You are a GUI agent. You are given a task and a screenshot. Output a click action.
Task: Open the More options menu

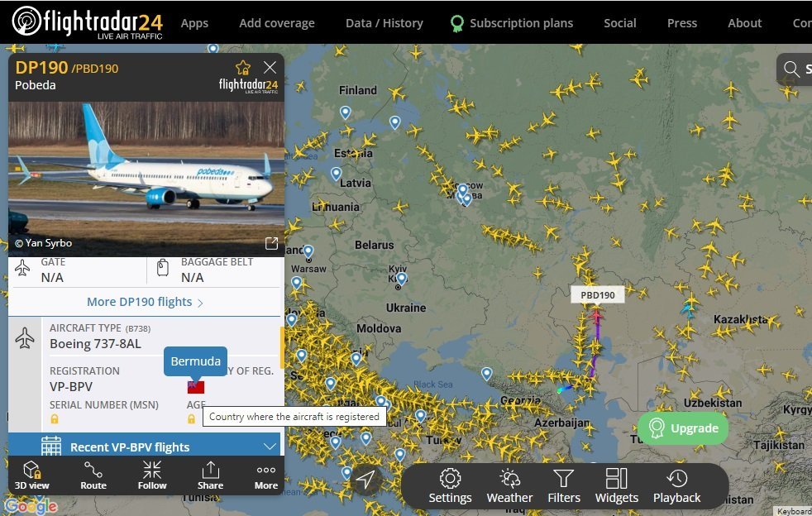tap(266, 475)
